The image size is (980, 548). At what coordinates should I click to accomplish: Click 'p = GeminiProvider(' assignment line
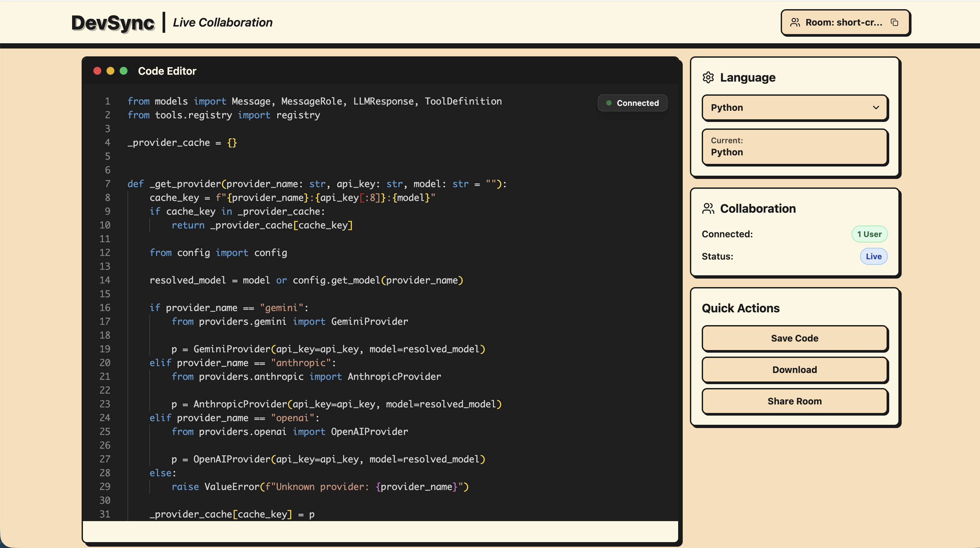click(328, 349)
